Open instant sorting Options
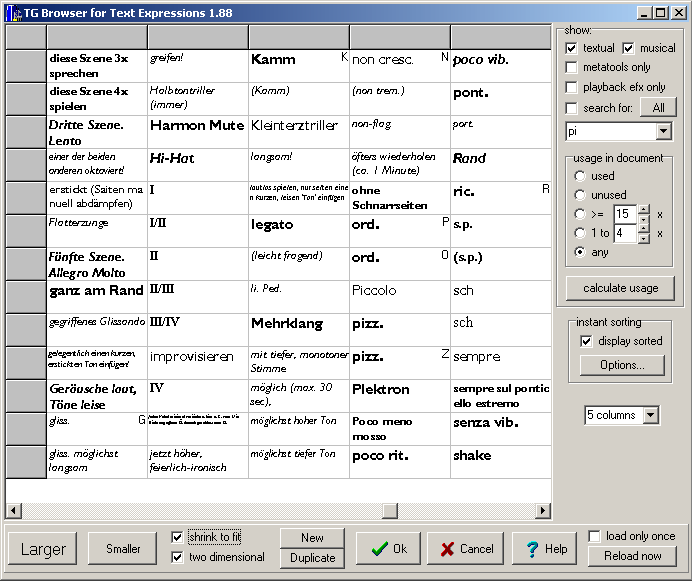 coord(622,365)
